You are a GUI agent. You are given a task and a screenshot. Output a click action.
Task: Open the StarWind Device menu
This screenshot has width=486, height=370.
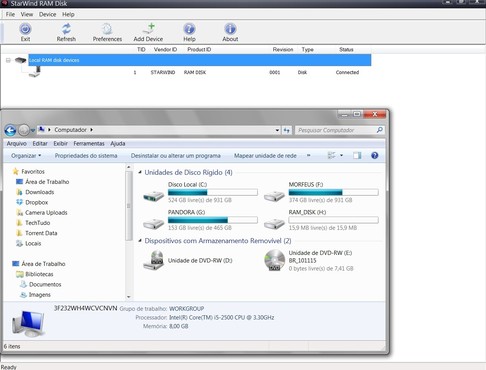[x=47, y=14]
